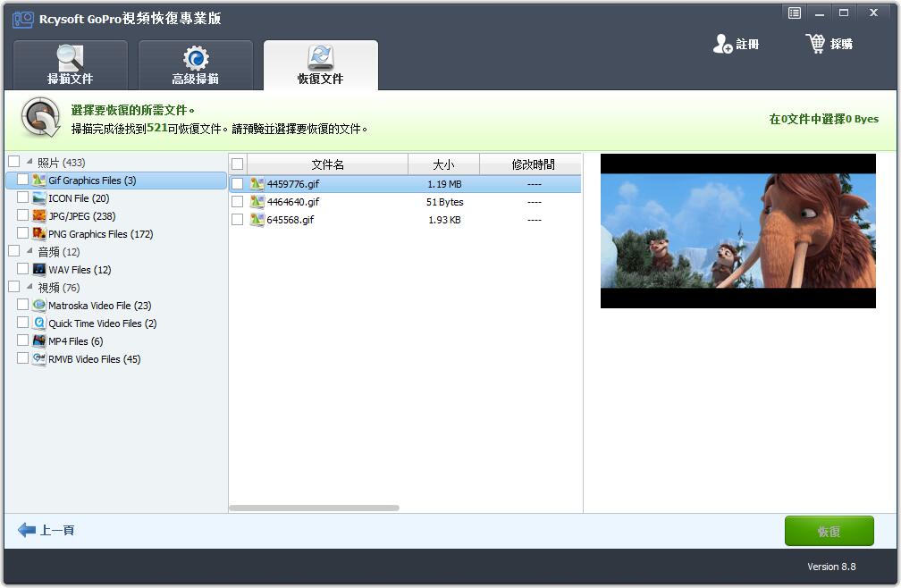Toggle the select-all checkbox in file header
This screenshot has width=901, height=588.
238,164
